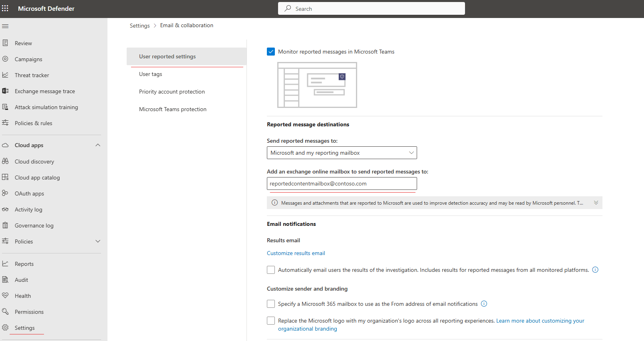Check Replace the Microsoft logo option
Screen dimensions: 644x341
(271, 321)
